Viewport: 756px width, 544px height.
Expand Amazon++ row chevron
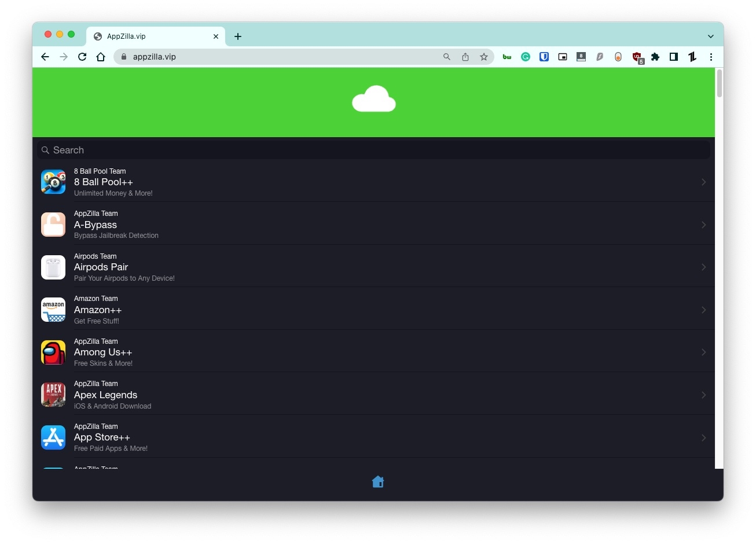[703, 310]
